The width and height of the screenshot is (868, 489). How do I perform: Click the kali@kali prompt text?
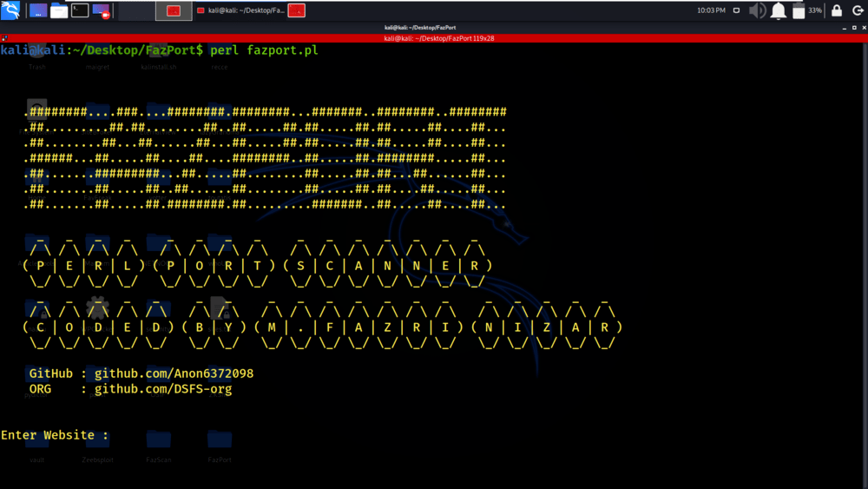tap(33, 50)
